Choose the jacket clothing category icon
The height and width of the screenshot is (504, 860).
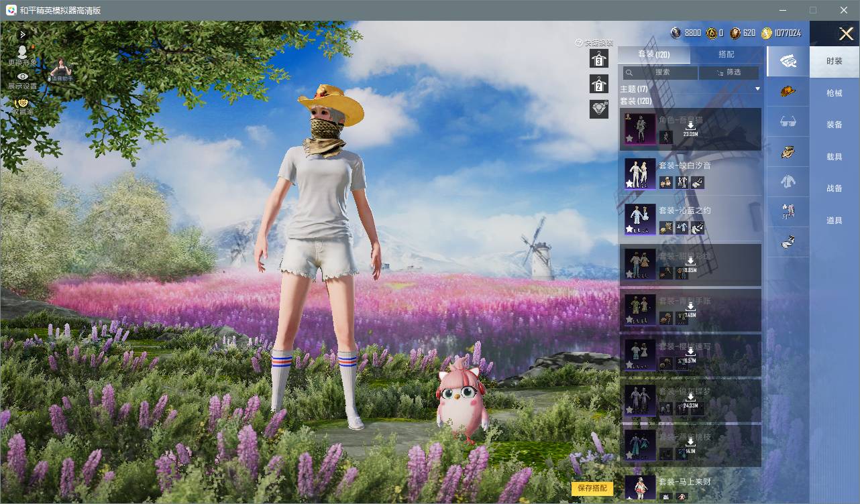[x=788, y=181]
